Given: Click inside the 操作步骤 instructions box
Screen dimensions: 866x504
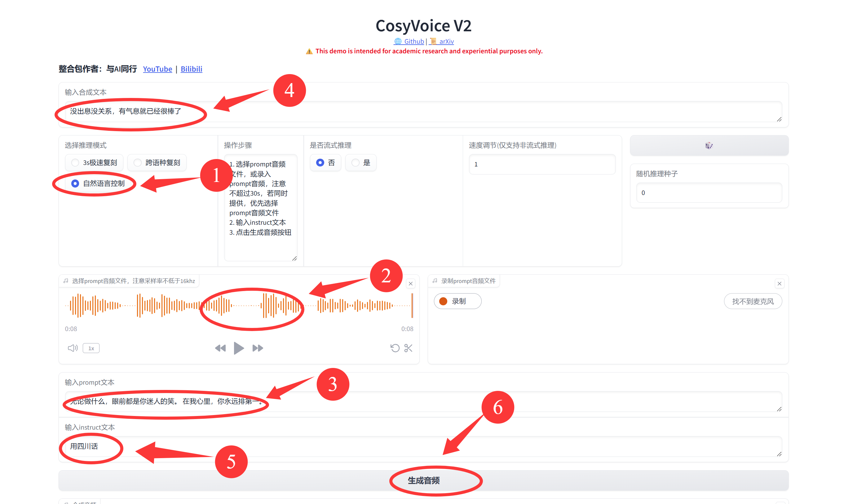Looking at the screenshot, I should pos(260,207).
